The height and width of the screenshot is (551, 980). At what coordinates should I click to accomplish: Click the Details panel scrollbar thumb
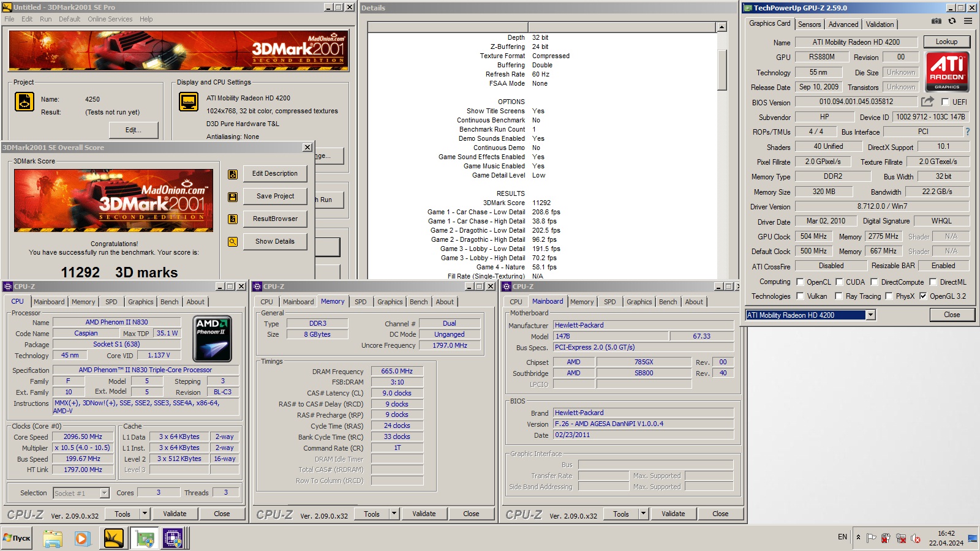(722, 70)
